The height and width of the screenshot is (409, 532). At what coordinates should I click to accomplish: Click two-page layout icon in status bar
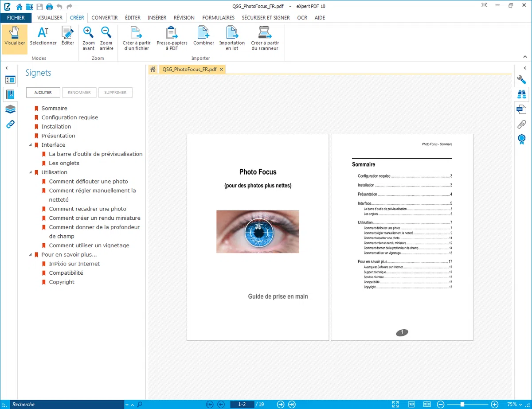(427, 404)
